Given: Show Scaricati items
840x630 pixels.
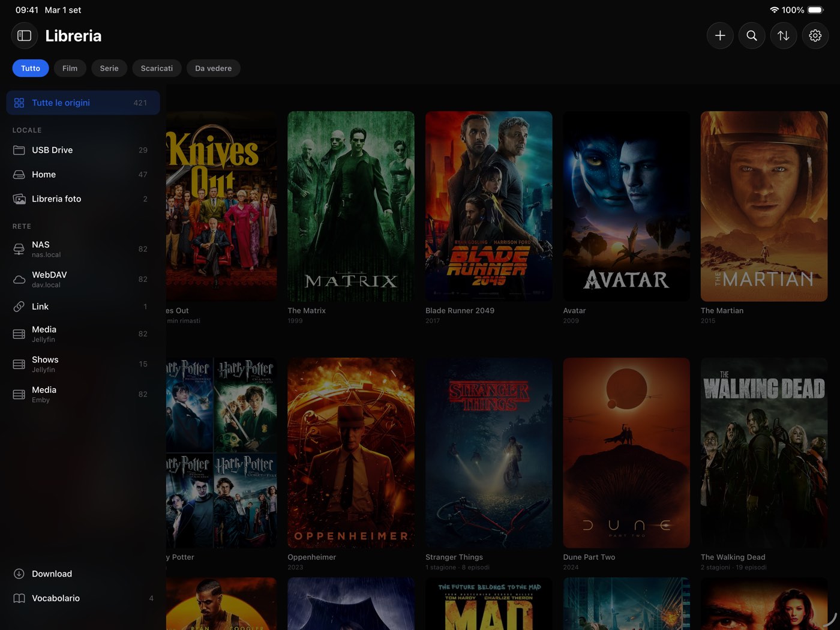Looking at the screenshot, I should tap(157, 68).
